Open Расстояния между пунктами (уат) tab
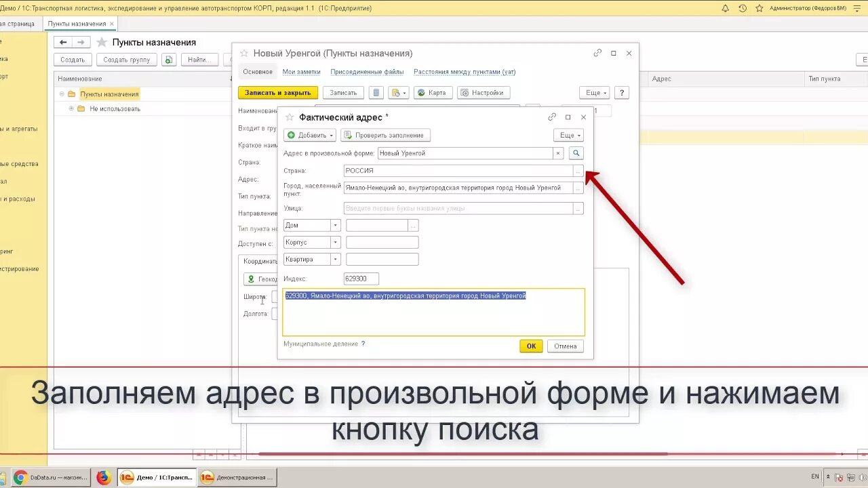 click(465, 72)
